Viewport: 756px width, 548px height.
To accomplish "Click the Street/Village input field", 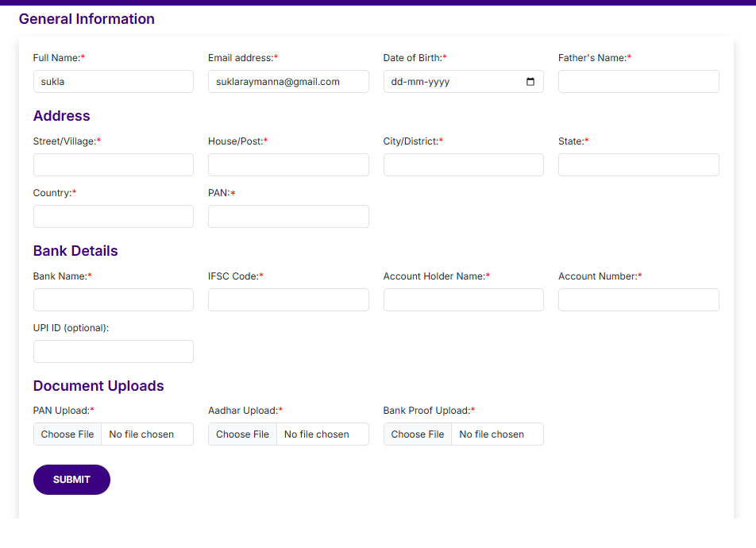I will [x=114, y=165].
